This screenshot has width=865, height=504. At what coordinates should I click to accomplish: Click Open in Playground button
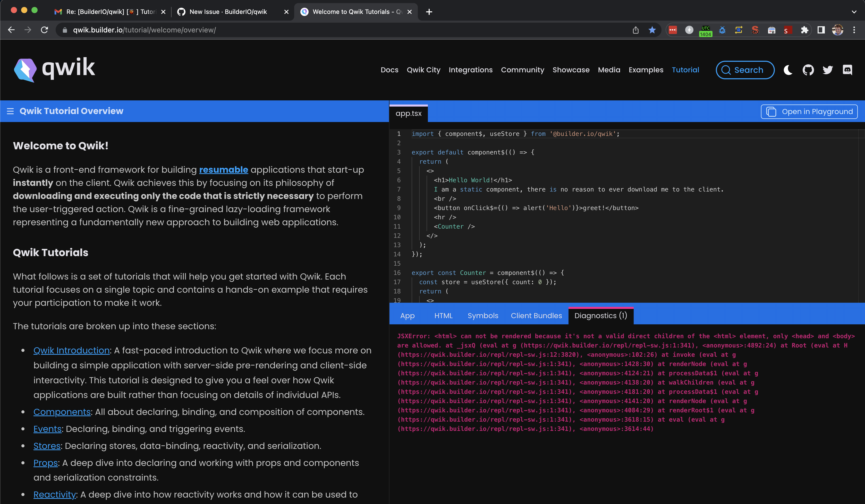point(809,111)
